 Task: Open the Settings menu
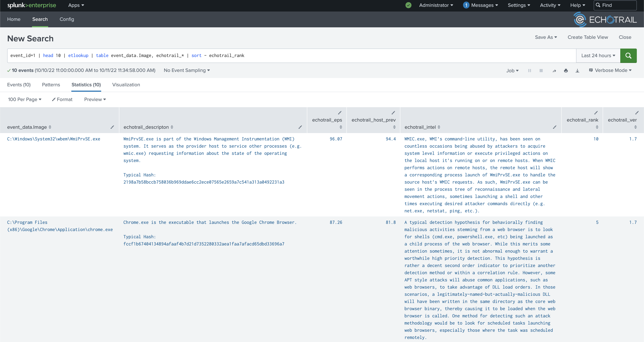pos(519,5)
